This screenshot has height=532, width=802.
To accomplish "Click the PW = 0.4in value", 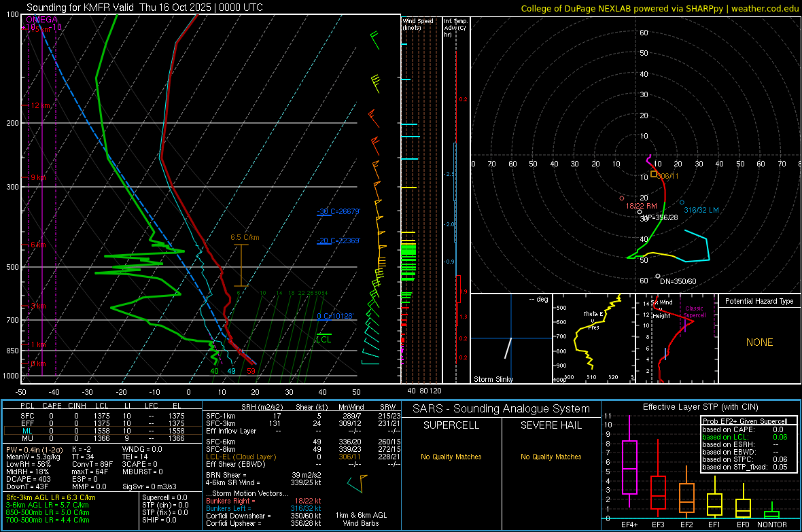I will [34, 449].
